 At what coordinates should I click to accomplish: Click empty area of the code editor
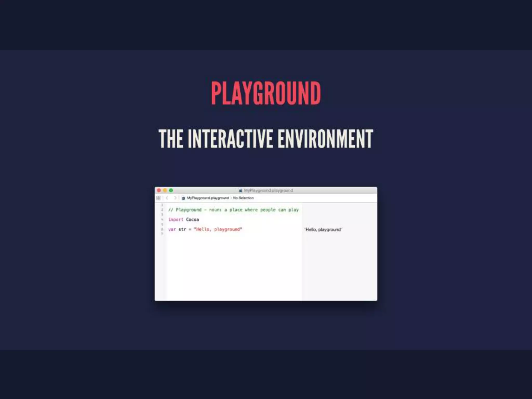point(233,268)
